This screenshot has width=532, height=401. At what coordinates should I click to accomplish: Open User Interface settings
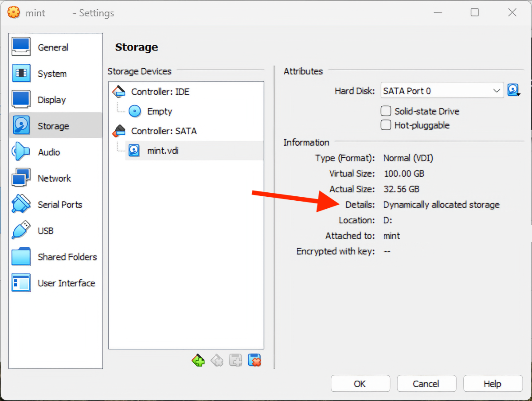pos(56,283)
